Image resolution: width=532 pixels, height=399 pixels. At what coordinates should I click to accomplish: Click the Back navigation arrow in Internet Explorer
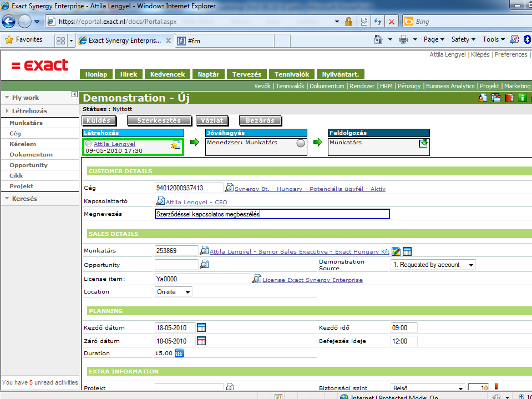(8, 22)
